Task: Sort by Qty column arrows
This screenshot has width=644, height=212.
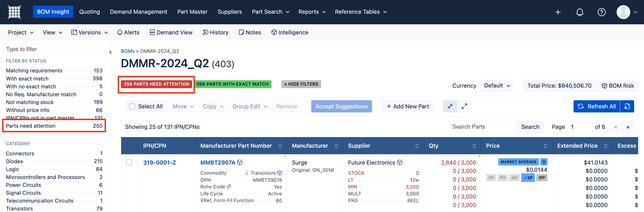Action: point(474,146)
